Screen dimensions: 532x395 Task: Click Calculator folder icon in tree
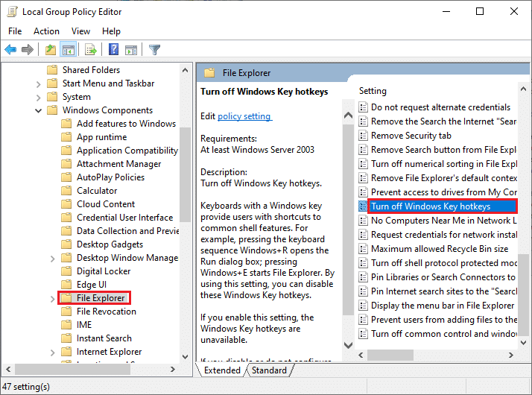[x=66, y=191]
